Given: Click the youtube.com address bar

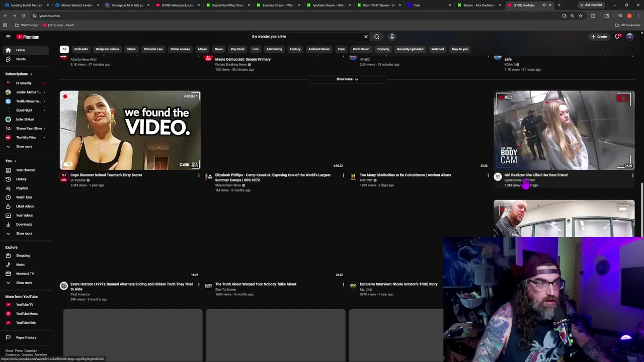Looking at the screenshot, I should [x=297, y=16].
